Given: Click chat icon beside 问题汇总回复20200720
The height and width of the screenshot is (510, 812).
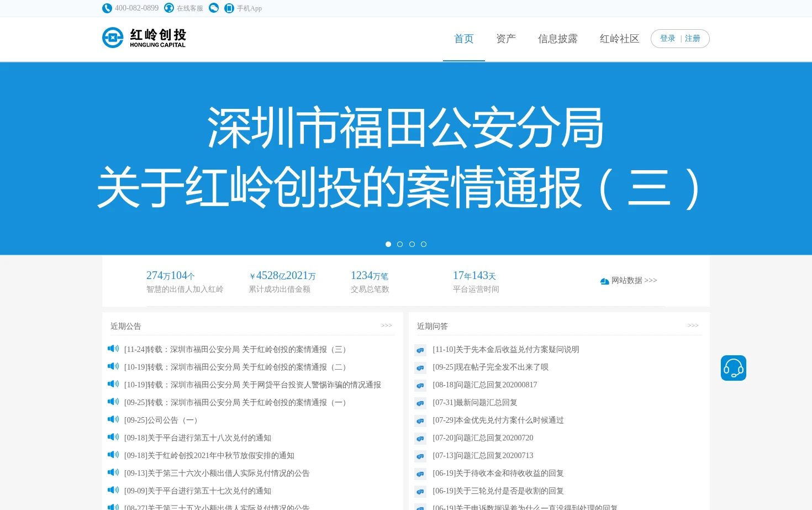Looking at the screenshot, I should 420,439.
